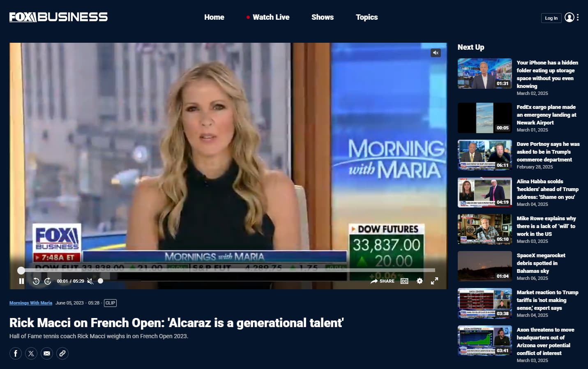Open the Topics menu
Screen dimensions: 588x369
click(367, 17)
